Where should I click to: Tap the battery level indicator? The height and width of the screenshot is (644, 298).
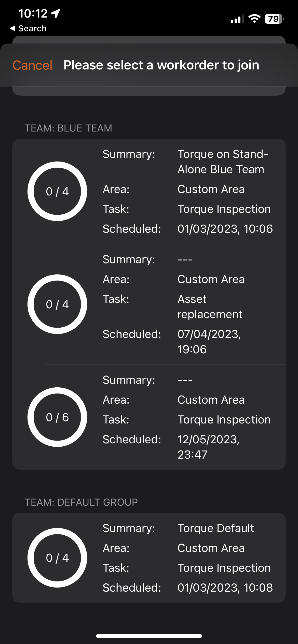pyautogui.click(x=274, y=19)
